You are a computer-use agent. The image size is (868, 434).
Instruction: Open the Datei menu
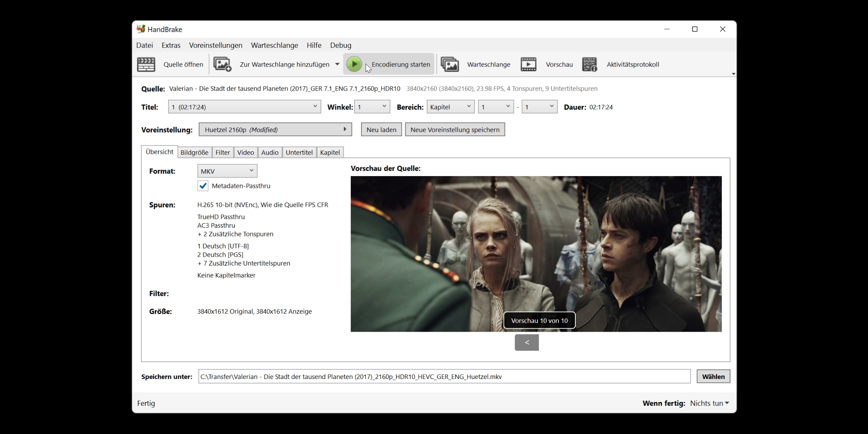(x=144, y=45)
